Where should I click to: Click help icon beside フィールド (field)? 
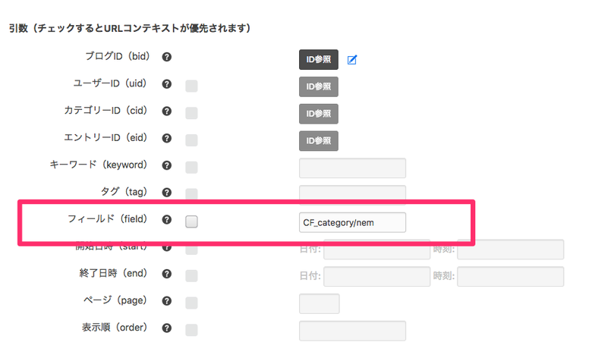click(x=167, y=220)
